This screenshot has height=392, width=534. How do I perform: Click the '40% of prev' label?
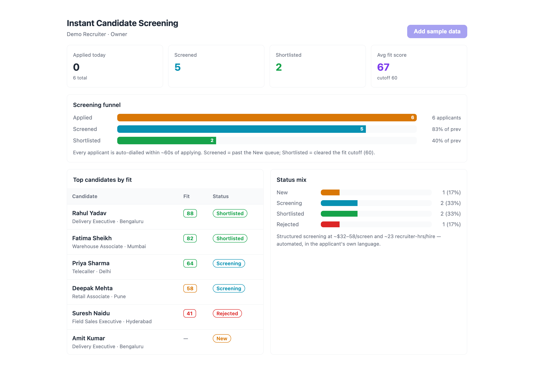point(446,141)
